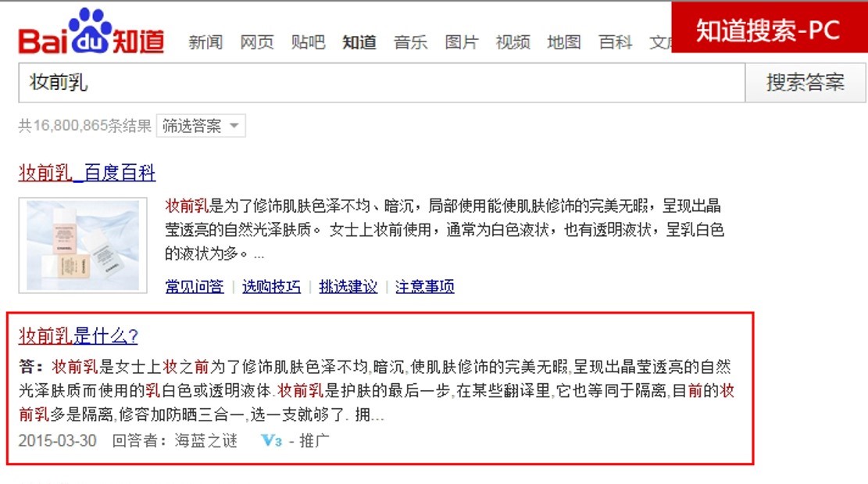Click the V3 verification badge icon
The width and height of the screenshot is (868, 484).
pyautogui.click(x=271, y=441)
